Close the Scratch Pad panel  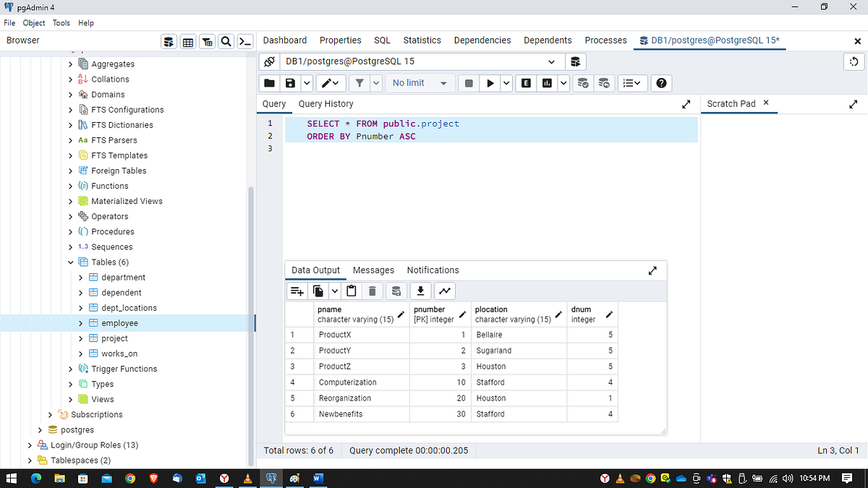[x=766, y=103]
